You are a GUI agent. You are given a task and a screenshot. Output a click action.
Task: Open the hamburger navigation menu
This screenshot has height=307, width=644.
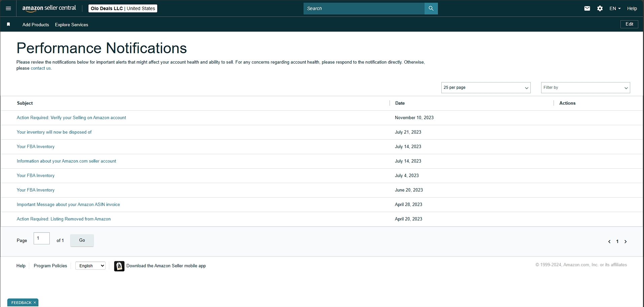tap(8, 8)
